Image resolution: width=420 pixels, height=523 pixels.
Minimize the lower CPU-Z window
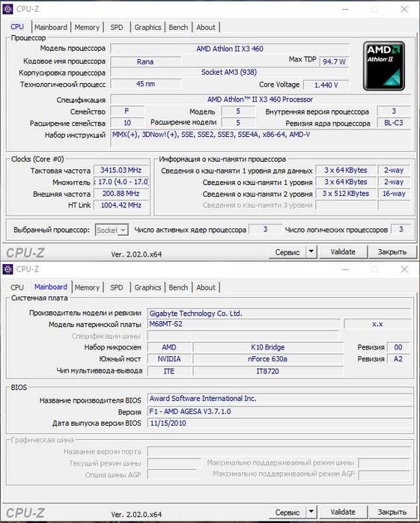coord(346,269)
